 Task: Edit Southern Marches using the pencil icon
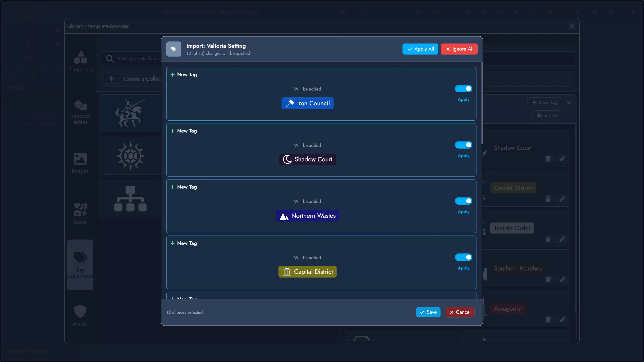click(563, 280)
